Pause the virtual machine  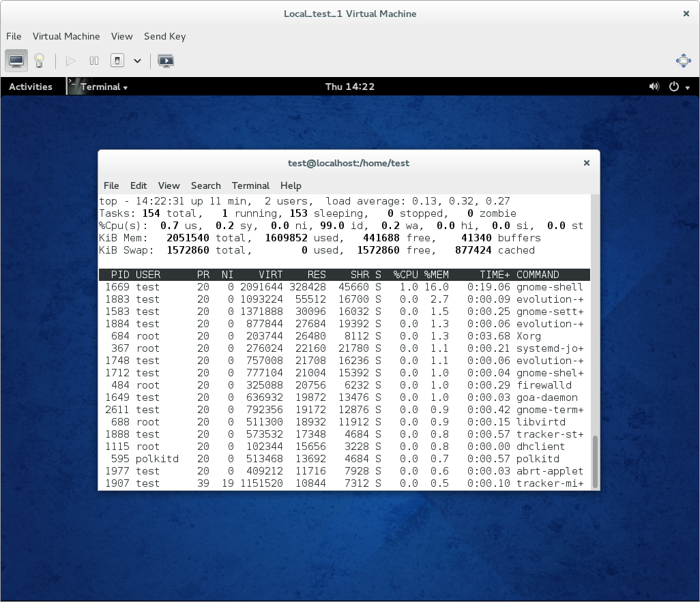(93, 61)
